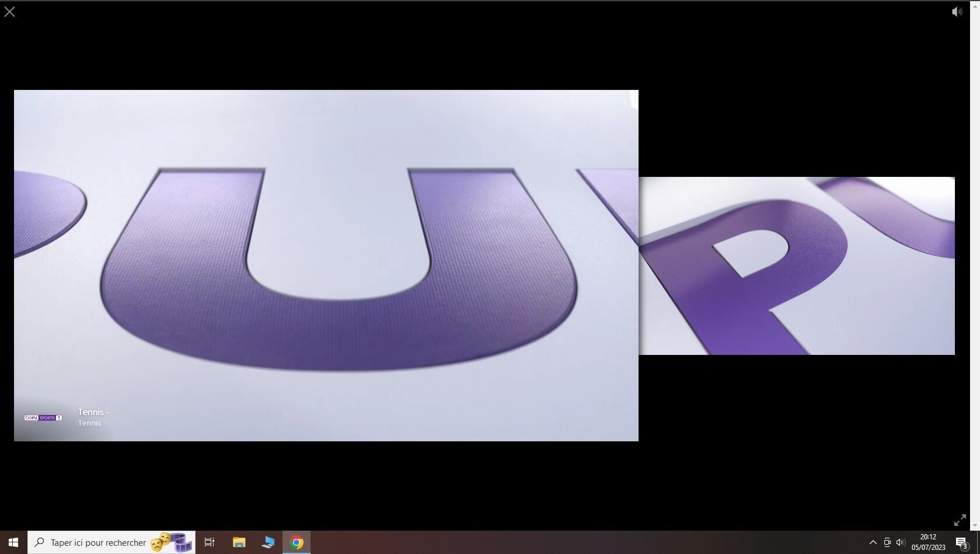Open the clock showing 20:12
Screen dimensions: 980x554
[928, 542]
